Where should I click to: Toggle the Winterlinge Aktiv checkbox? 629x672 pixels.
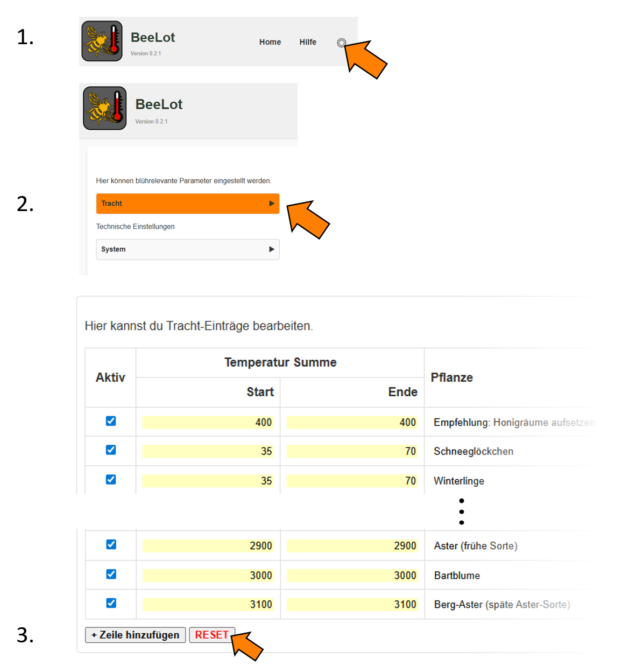pos(111,479)
